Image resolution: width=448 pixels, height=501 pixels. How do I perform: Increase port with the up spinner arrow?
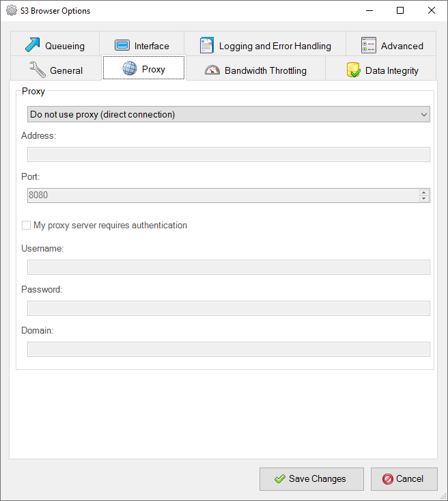(423, 192)
